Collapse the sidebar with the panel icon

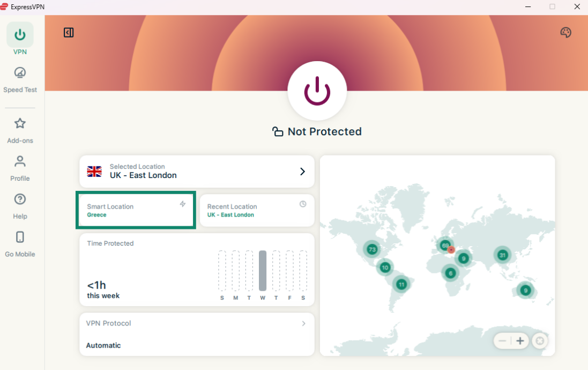(69, 33)
